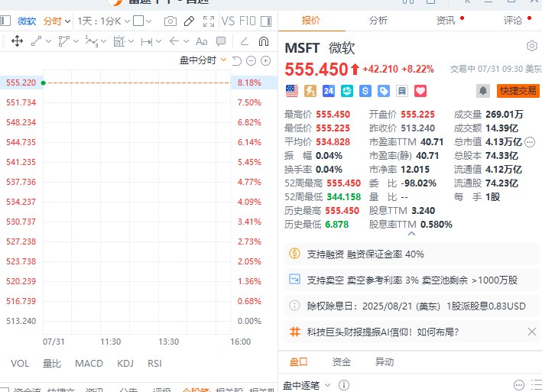
Task: Switch to the 异动 tab
Action: pos(385,362)
